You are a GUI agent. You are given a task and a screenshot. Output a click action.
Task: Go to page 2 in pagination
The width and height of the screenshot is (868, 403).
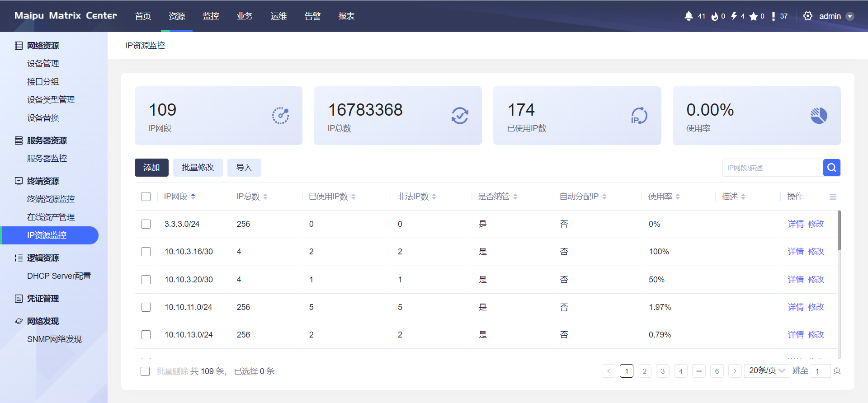click(645, 371)
